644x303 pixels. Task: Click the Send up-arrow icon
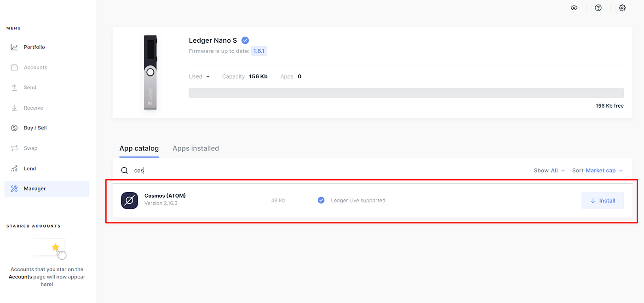(14, 87)
